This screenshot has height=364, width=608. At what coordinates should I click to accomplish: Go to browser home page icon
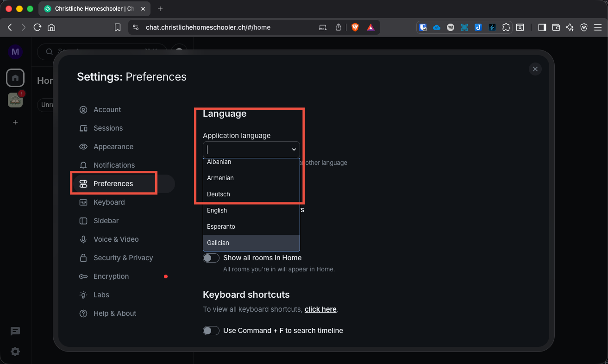click(x=51, y=27)
